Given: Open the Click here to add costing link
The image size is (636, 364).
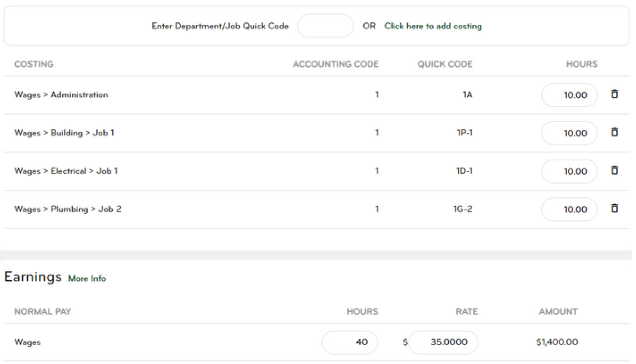Looking at the screenshot, I should click(x=433, y=26).
